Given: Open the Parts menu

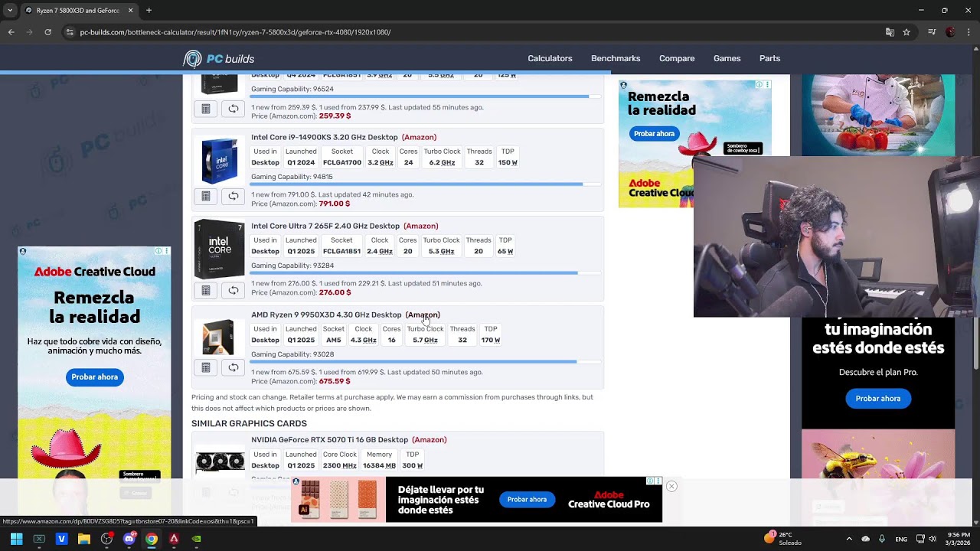Looking at the screenshot, I should (769, 59).
